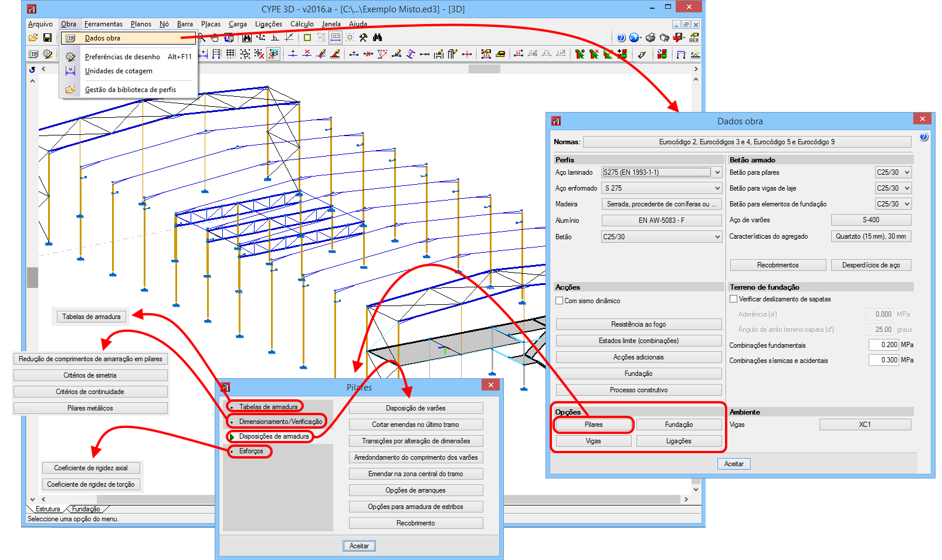The image size is (942, 560).
Task: Click 'Opções de arranques' button
Action: point(416,490)
